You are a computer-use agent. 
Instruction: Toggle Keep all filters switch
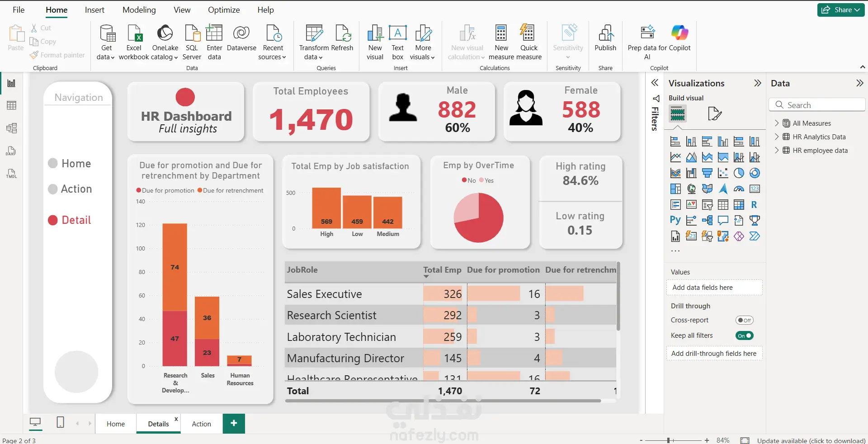pos(744,335)
